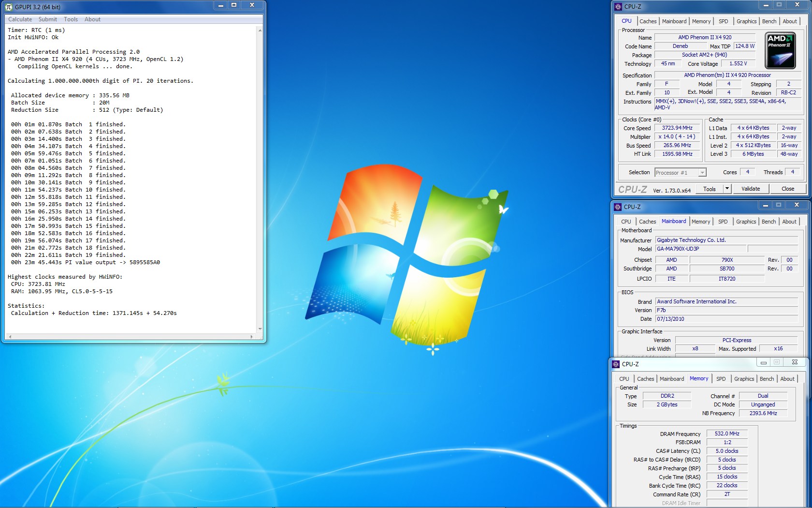Screen dimensions: 812x508
Task: Click the BIOS date 07/13/2010
Action: tap(726, 319)
